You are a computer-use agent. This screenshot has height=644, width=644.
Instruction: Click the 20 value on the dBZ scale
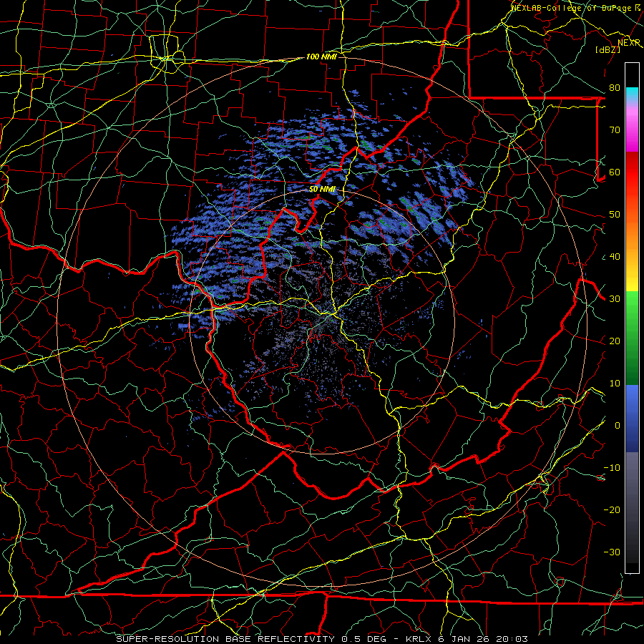pyautogui.click(x=615, y=341)
